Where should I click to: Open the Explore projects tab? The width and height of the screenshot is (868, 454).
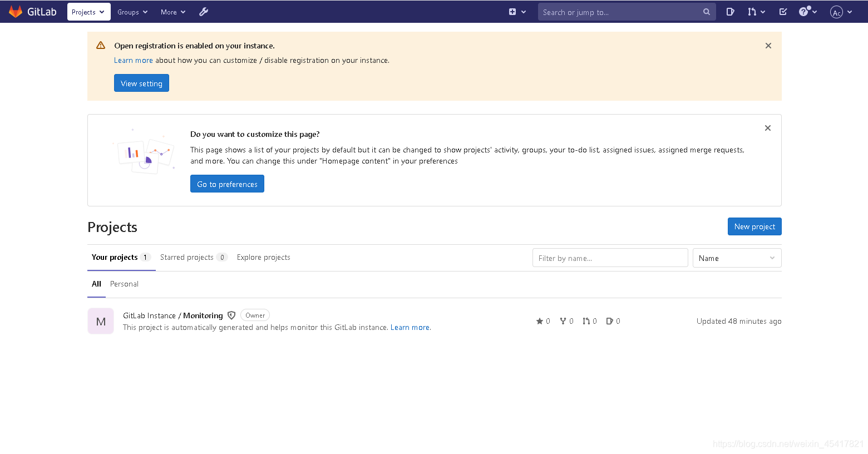(263, 257)
